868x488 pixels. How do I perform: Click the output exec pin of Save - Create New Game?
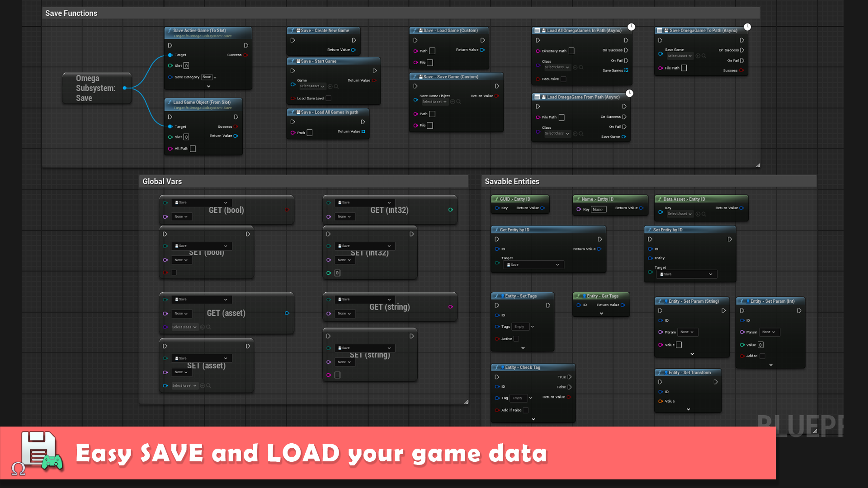[x=354, y=40]
